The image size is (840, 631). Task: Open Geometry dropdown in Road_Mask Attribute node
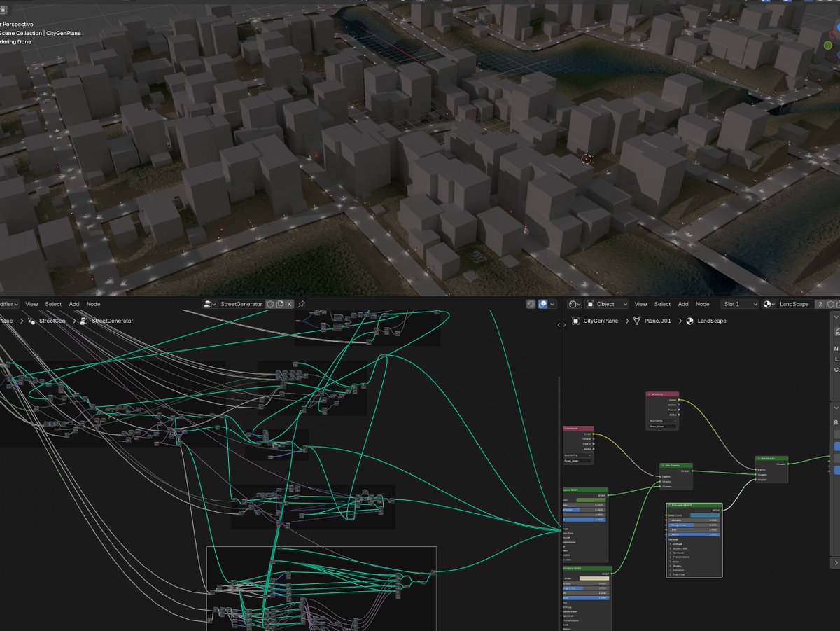tap(577, 455)
